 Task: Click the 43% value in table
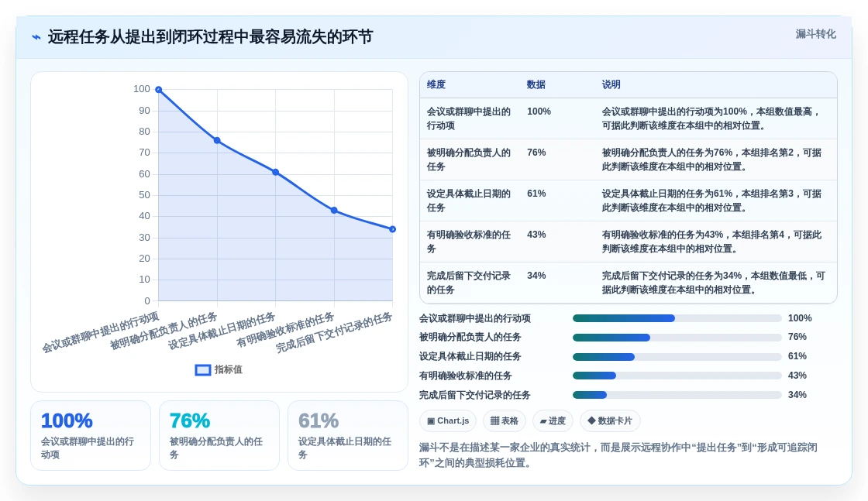(x=536, y=235)
